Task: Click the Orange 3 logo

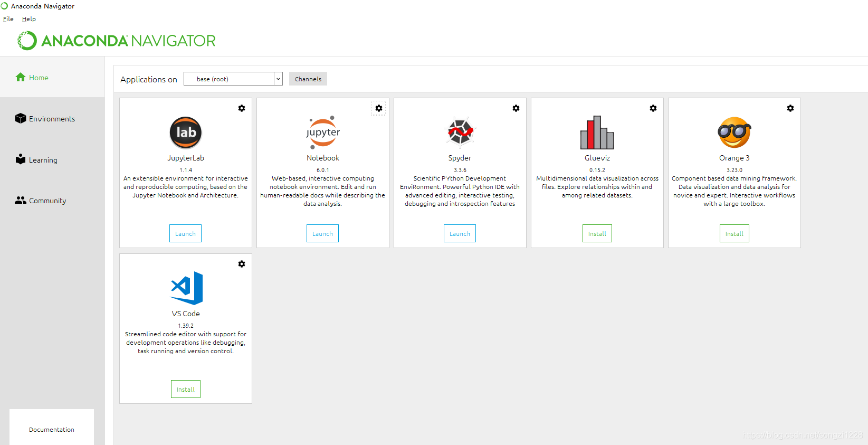Action: 735,132
